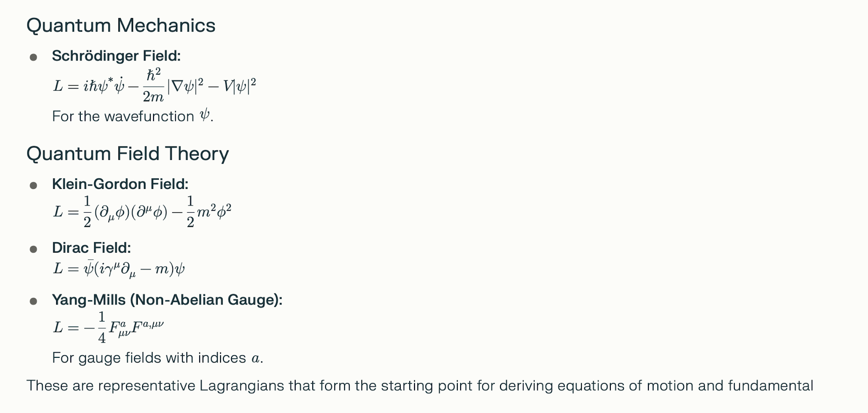
Task: Click the Yang-Mills (Non-Abelian Gauge) label
Action: pos(167,300)
